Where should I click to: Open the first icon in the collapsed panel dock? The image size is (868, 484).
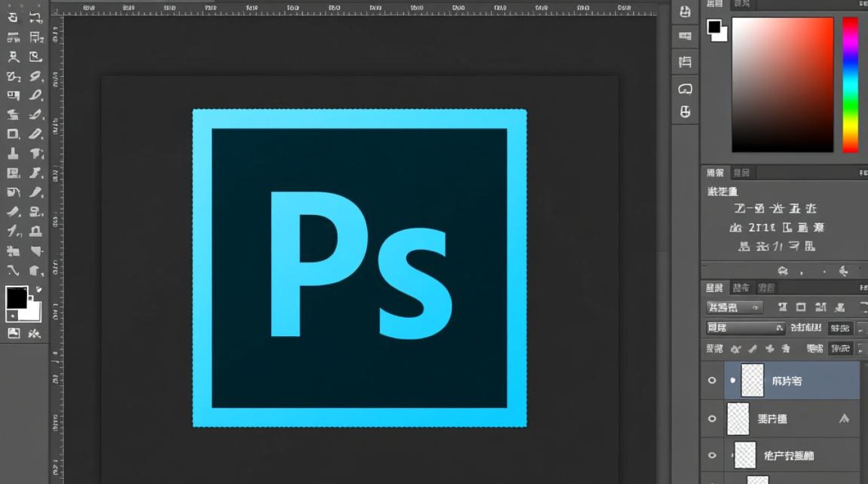click(x=685, y=12)
